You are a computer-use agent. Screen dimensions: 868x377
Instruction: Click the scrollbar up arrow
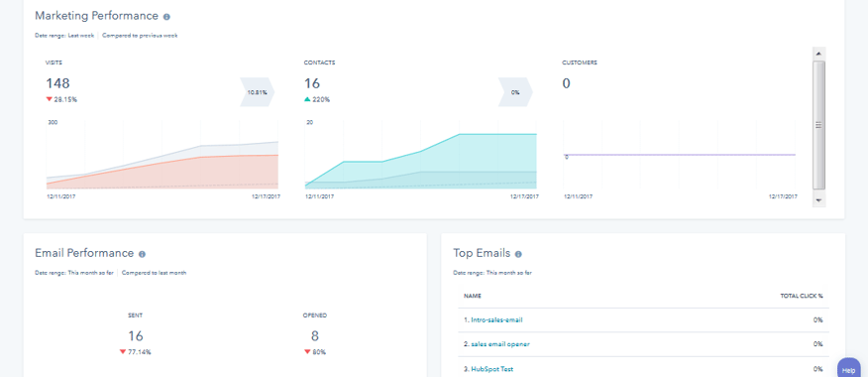[818, 53]
